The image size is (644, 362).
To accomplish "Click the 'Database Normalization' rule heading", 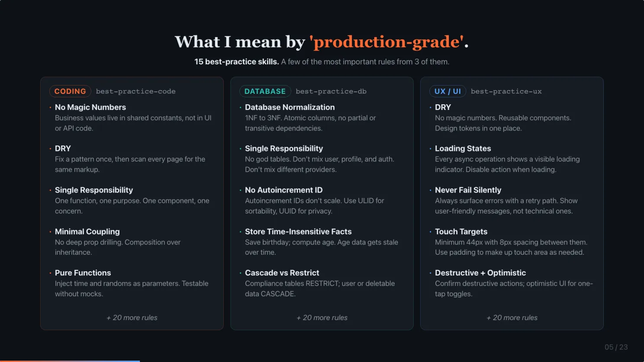I will [x=290, y=107].
